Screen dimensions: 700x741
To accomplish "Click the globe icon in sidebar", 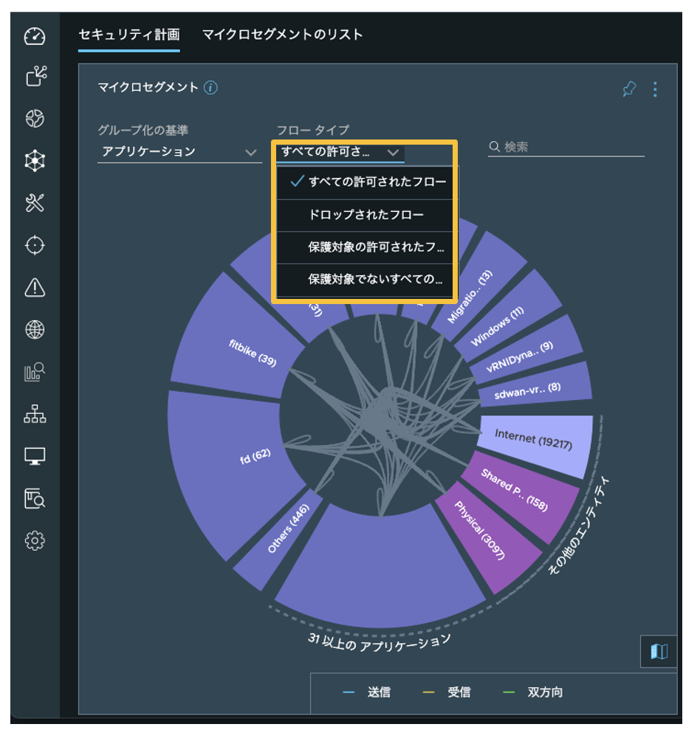I will click(x=35, y=330).
